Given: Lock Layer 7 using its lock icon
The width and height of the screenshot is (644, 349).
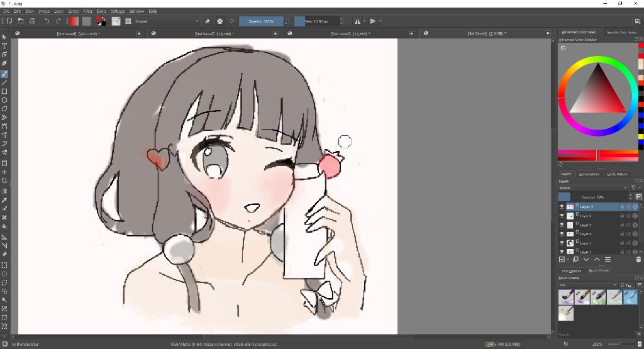Looking at the screenshot, I should tap(622, 206).
